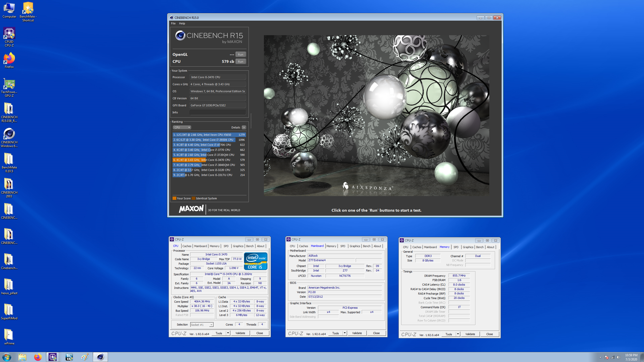644x362 pixels.
Task: Open the Paint taskbar icon
Action: (x=85, y=357)
